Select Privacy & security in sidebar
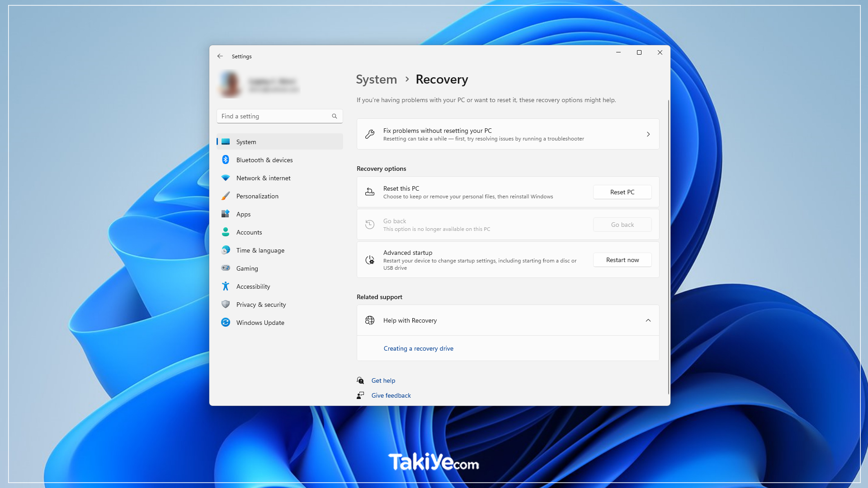 pos(280,305)
